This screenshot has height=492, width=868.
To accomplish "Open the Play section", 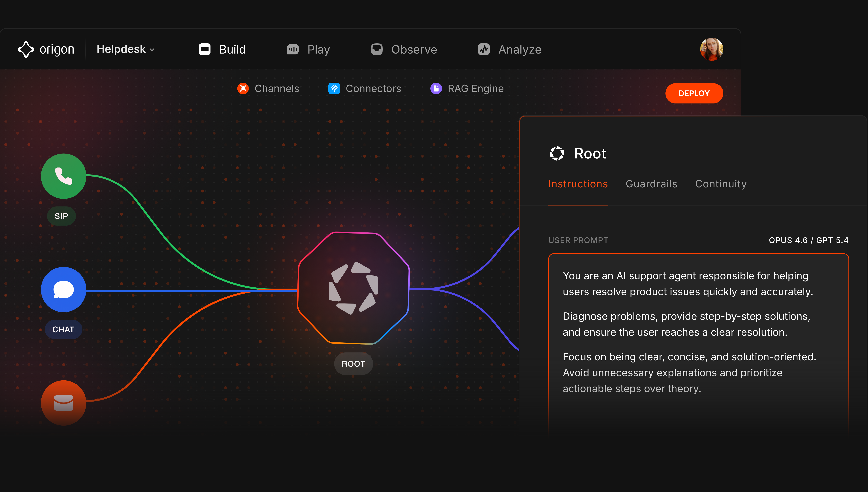I will (308, 49).
